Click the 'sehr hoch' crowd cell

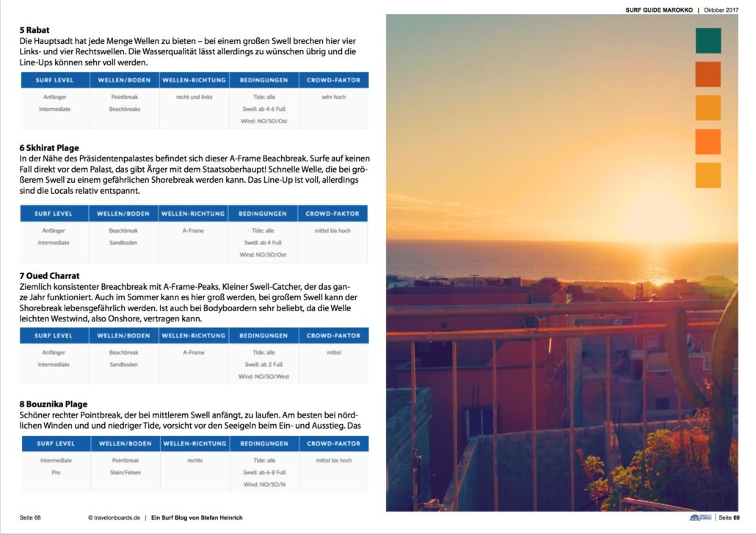[x=334, y=97]
